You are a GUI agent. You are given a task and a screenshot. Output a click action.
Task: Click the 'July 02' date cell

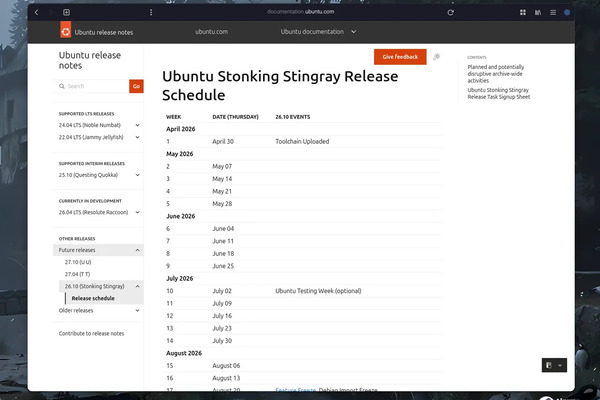pyautogui.click(x=222, y=291)
